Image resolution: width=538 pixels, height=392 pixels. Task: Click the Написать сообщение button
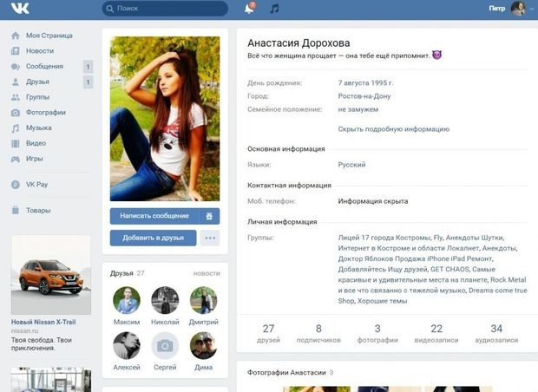click(154, 216)
